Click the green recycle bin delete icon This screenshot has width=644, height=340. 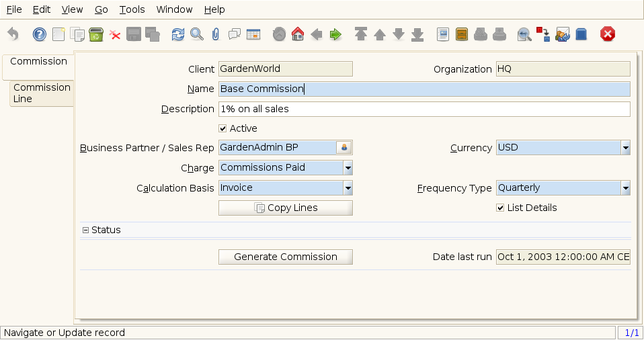96,34
